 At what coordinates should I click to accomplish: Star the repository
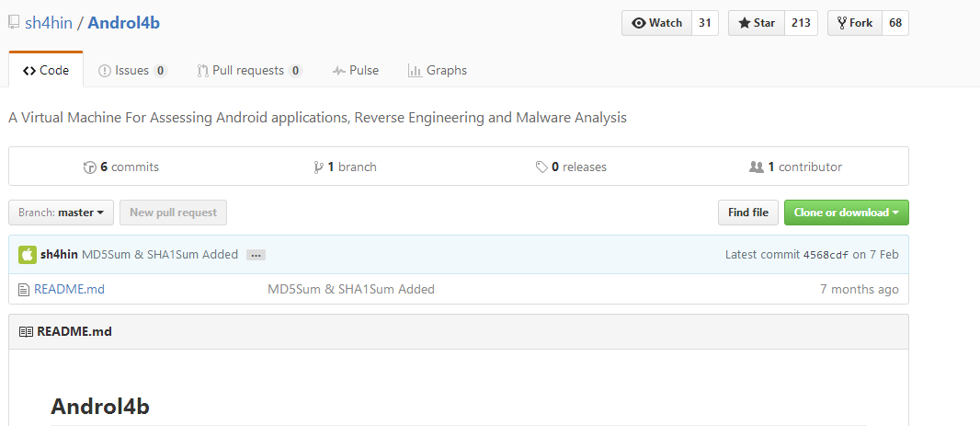click(757, 23)
